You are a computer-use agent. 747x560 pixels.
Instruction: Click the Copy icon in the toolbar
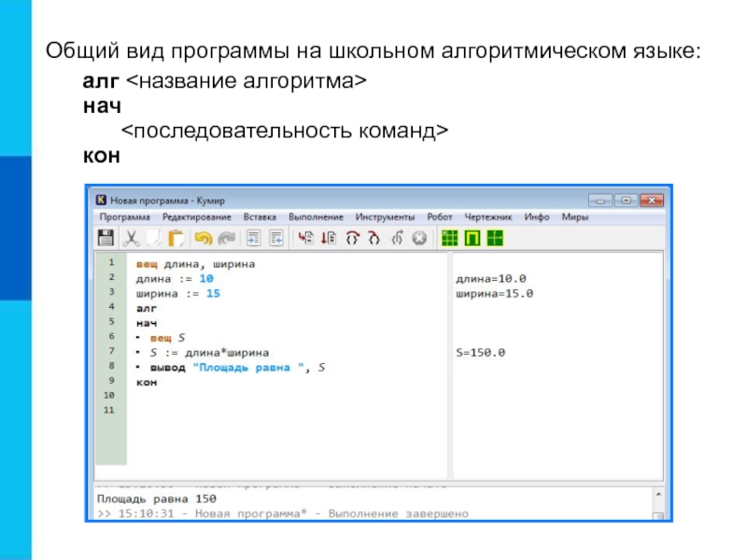[x=155, y=238]
